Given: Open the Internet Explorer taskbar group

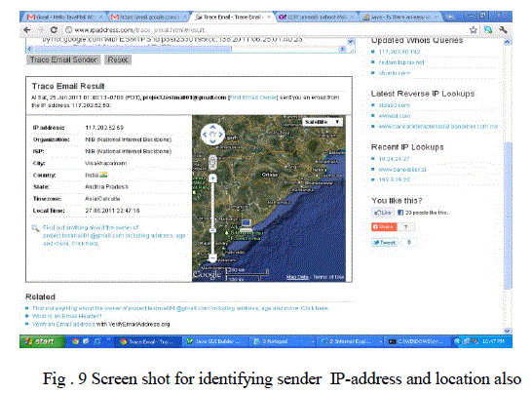Looking at the screenshot, I should (x=351, y=341).
